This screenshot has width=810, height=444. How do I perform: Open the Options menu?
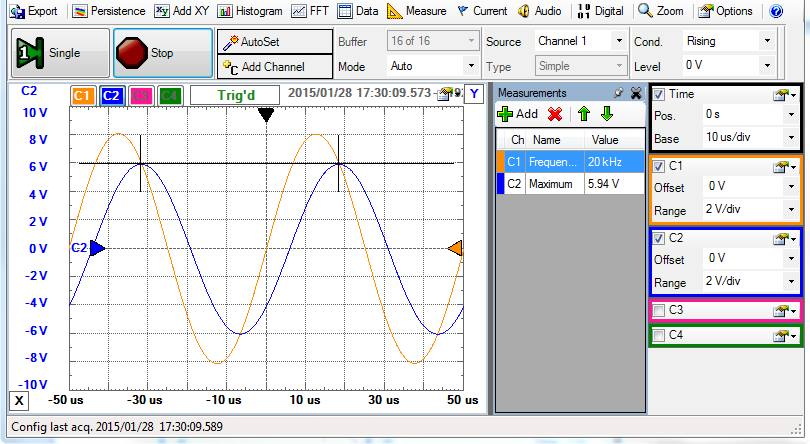pos(725,11)
